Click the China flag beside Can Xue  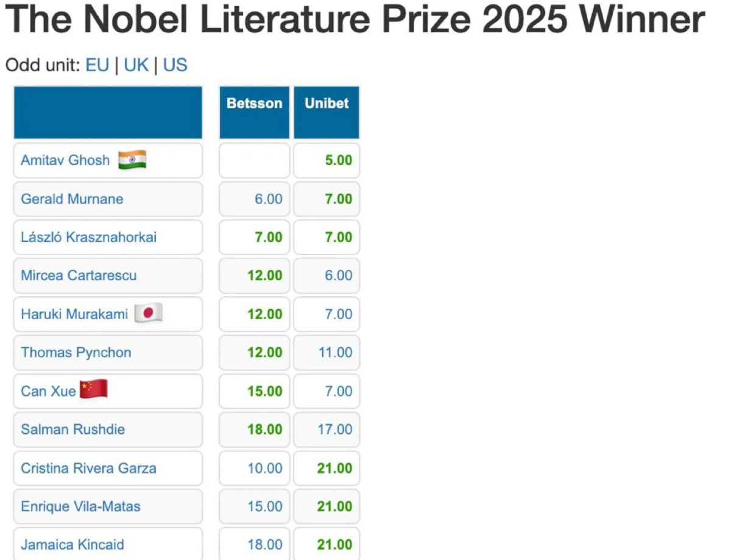(x=94, y=389)
